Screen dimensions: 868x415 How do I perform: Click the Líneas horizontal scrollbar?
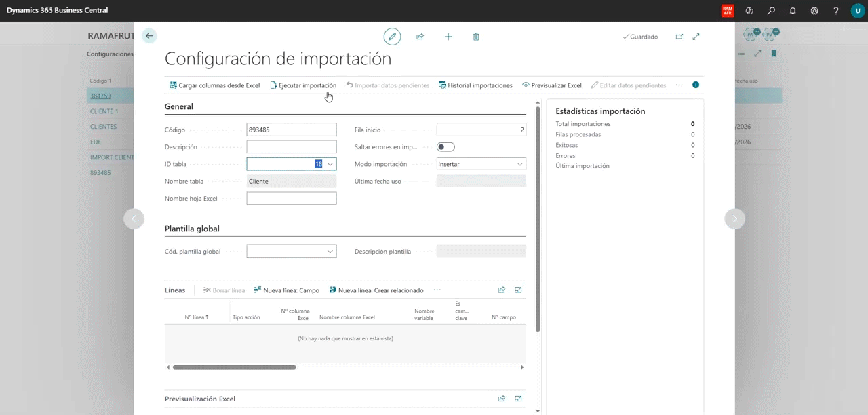(234, 368)
